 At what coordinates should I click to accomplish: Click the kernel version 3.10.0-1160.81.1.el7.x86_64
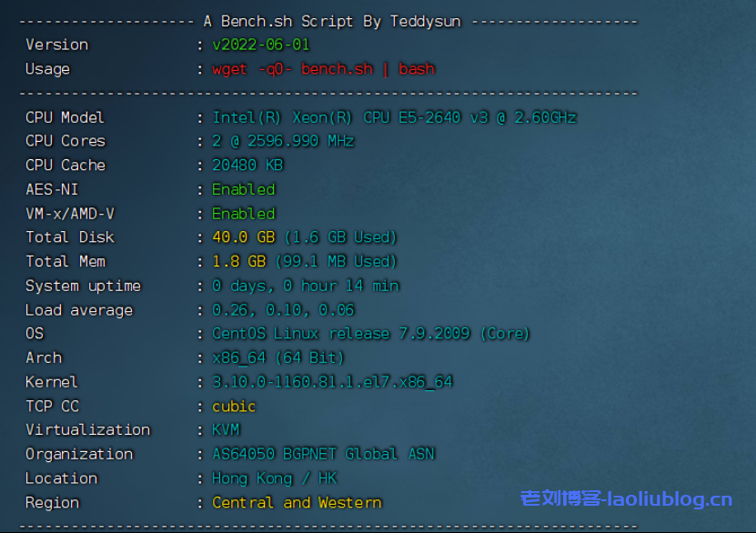coord(332,382)
